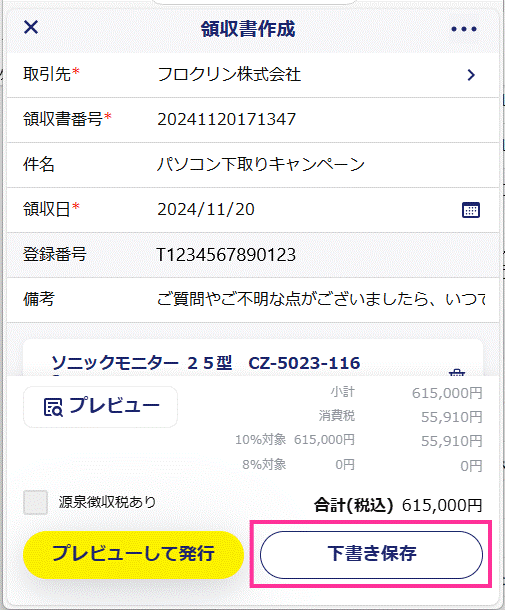Click the preview magnifier document icon
Screen dimensions: 505x610
53,407
